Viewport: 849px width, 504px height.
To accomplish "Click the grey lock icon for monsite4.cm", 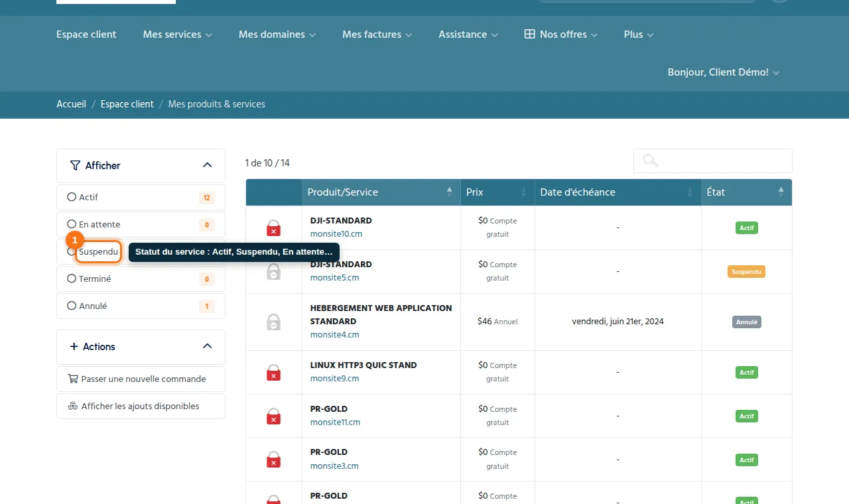I will [x=273, y=322].
